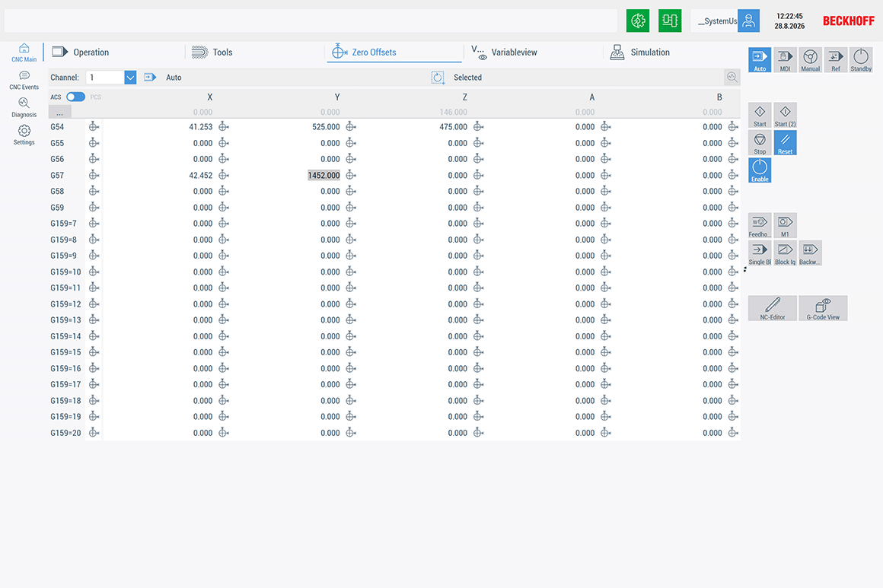The image size is (883, 588).
Task: Switch to the Operation tab
Action: click(81, 52)
